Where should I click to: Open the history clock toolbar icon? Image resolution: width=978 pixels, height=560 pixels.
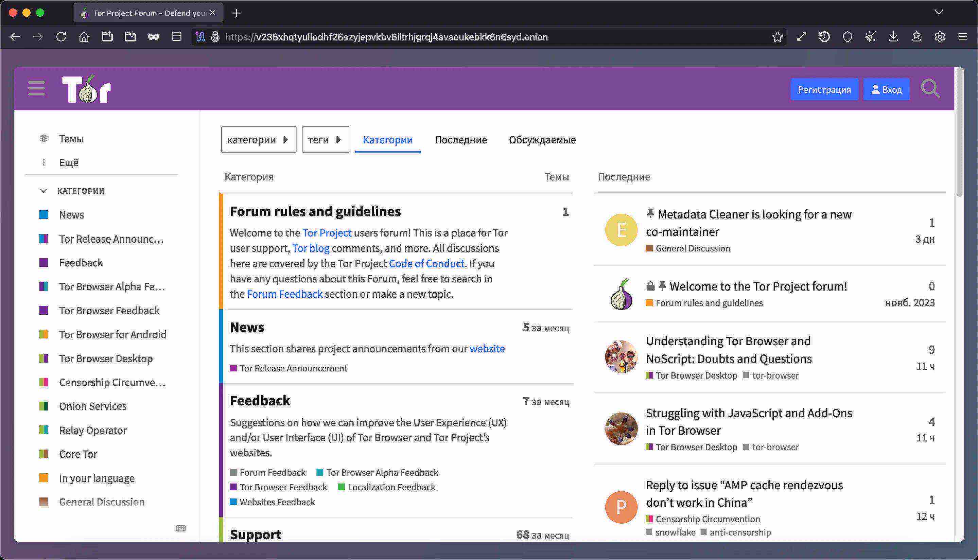click(824, 37)
